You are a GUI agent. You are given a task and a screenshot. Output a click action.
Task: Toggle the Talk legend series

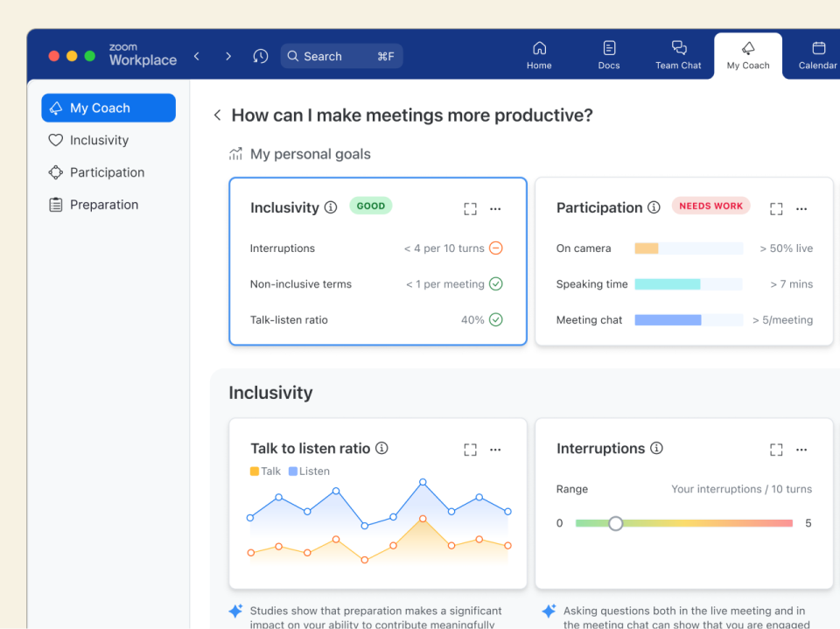[265, 471]
